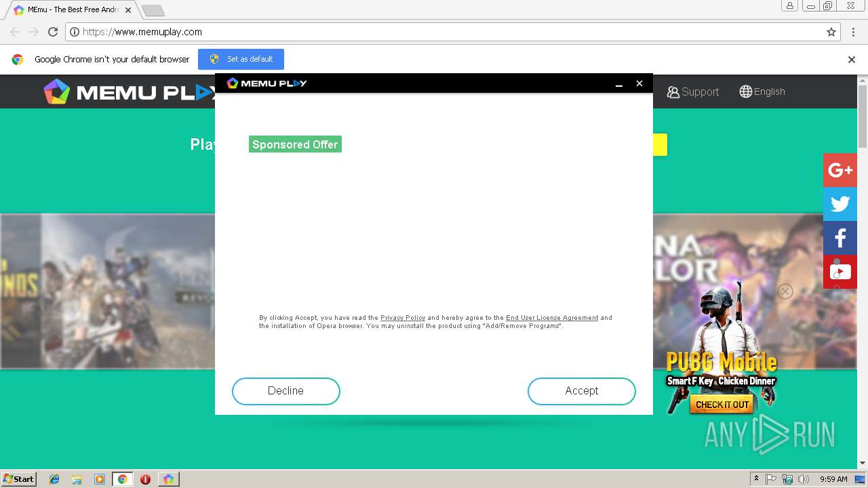Click the MEmu Play logo in the installer title bar

267,83
